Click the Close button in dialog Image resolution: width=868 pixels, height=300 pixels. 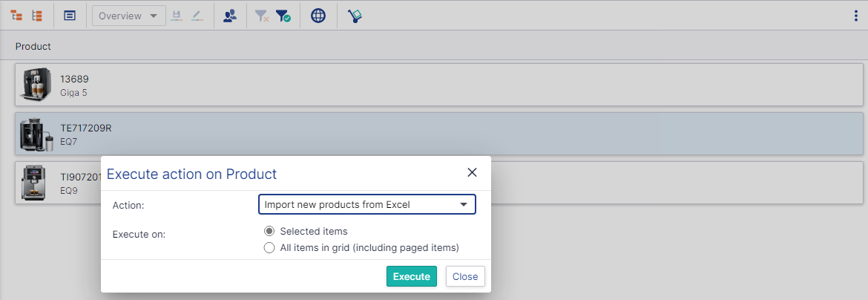pos(465,277)
